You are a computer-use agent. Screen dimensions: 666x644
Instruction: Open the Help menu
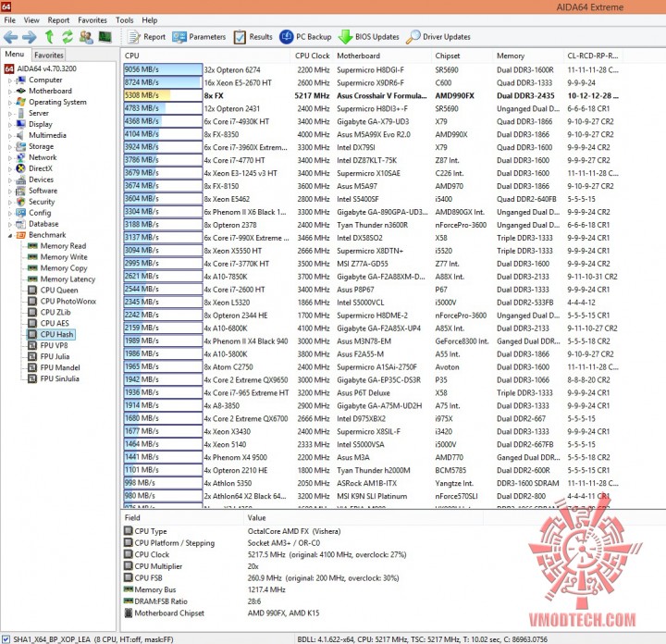(150, 20)
